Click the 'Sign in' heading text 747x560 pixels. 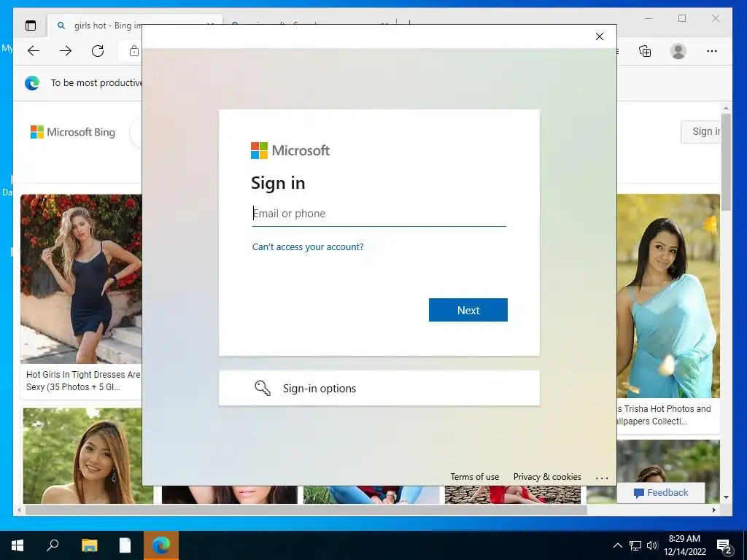(278, 183)
